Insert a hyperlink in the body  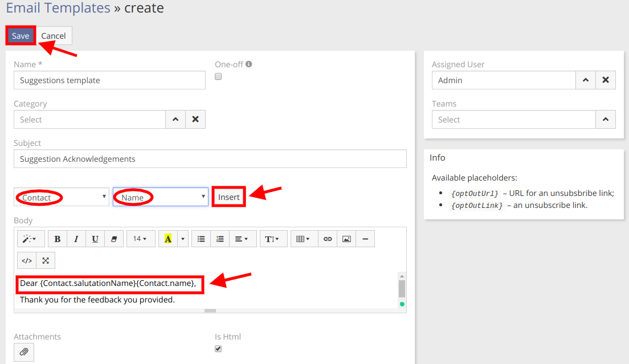click(328, 239)
